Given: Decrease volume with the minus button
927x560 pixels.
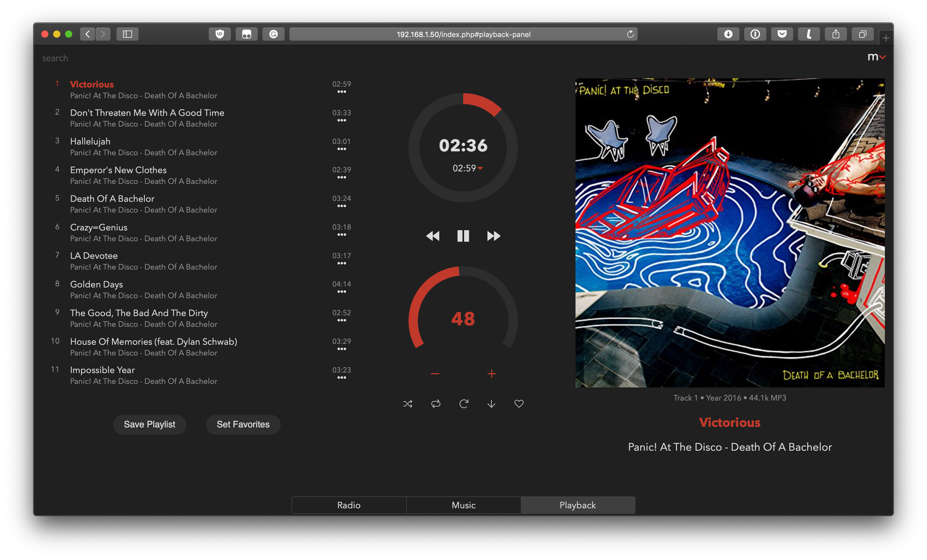Looking at the screenshot, I should point(435,373).
